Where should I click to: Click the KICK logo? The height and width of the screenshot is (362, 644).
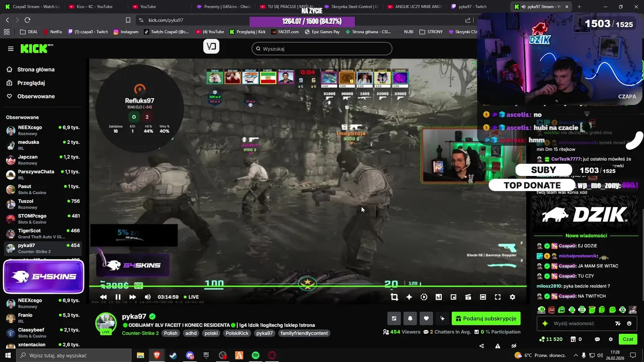click(36, 49)
